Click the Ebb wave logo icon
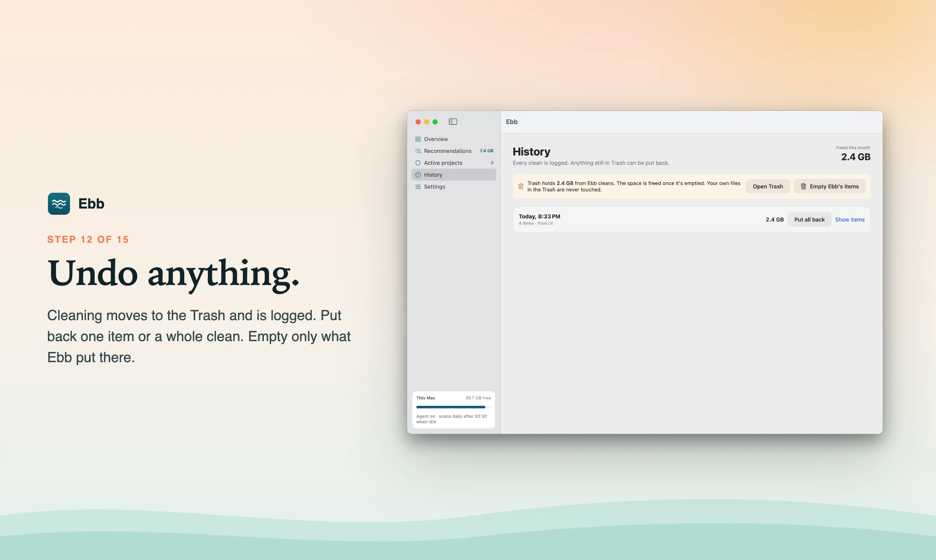 59,204
